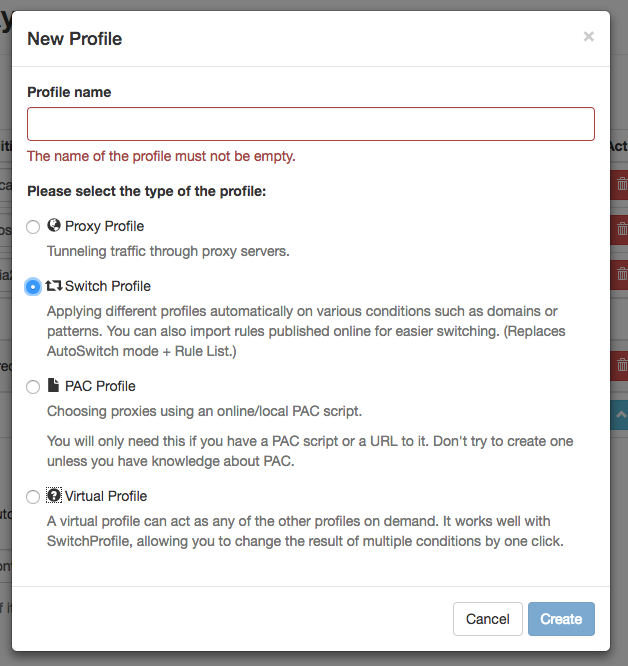Click the Proxy Profile label text
The height and width of the screenshot is (666, 628).
pos(104,226)
